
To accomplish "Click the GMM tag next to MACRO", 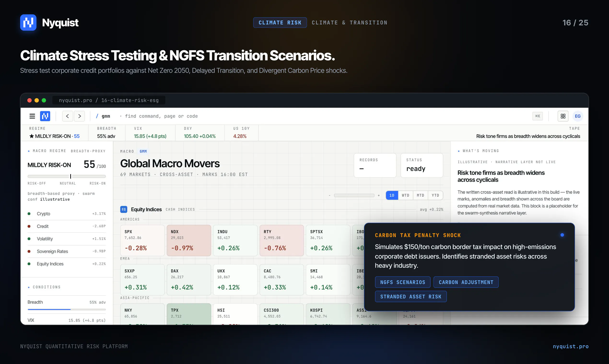I will point(143,151).
